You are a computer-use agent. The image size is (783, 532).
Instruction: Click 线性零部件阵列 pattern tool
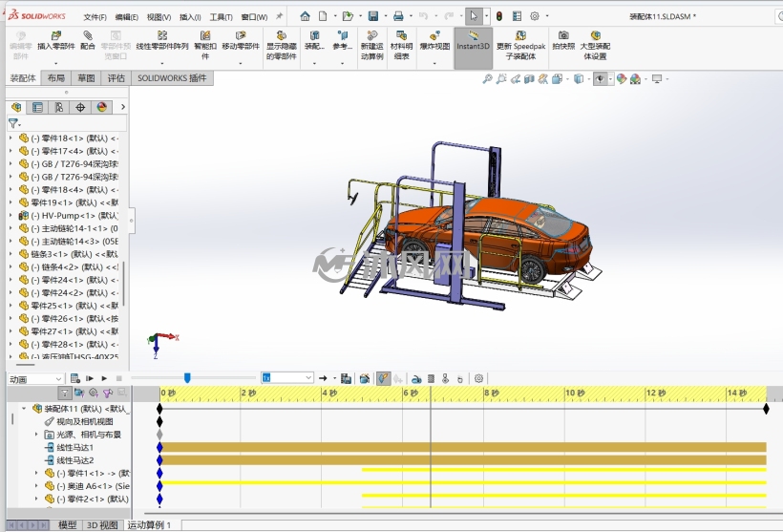click(162, 41)
